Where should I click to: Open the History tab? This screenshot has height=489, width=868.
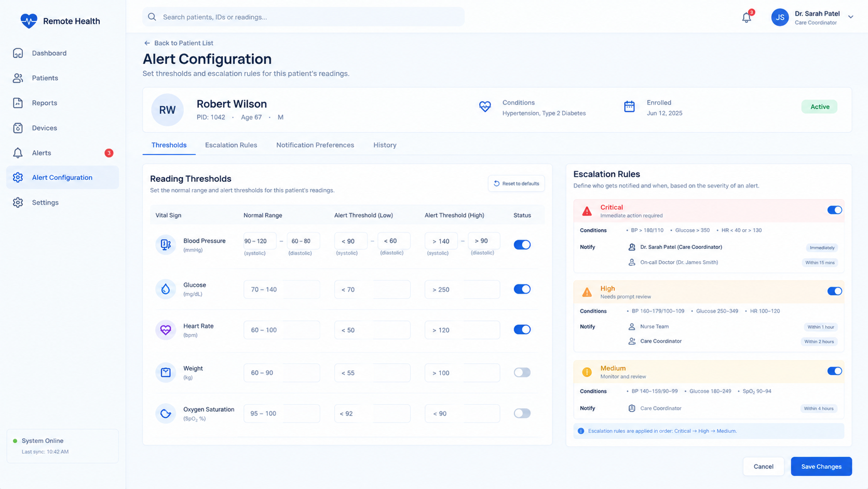385,145
